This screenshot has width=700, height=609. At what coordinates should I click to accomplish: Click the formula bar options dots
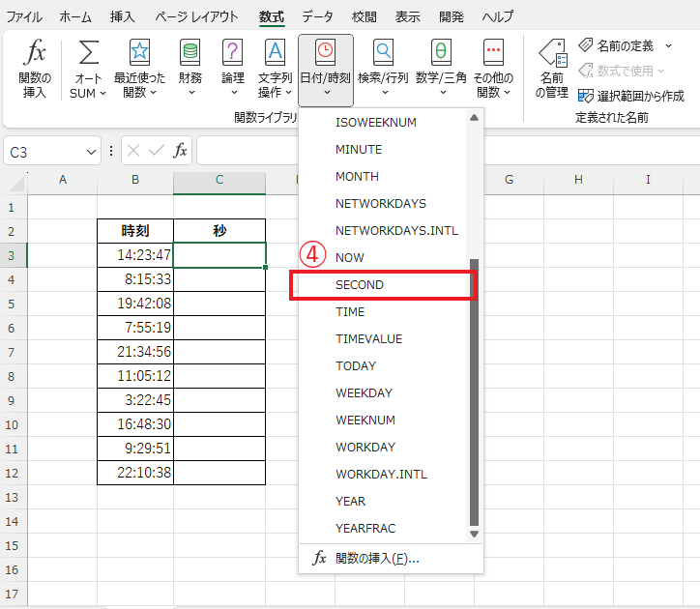111,151
